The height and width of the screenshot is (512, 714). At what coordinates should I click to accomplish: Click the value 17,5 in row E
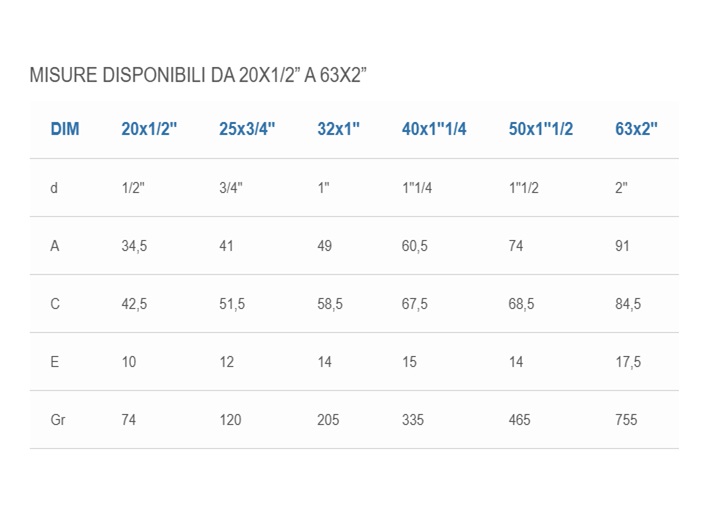click(x=628, y=362)
